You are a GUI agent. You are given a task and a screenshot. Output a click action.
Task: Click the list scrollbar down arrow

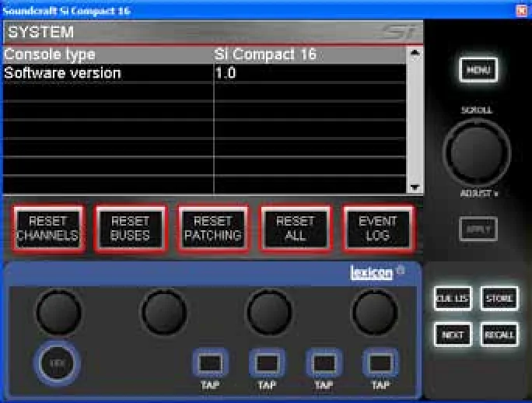pos(415,187)
